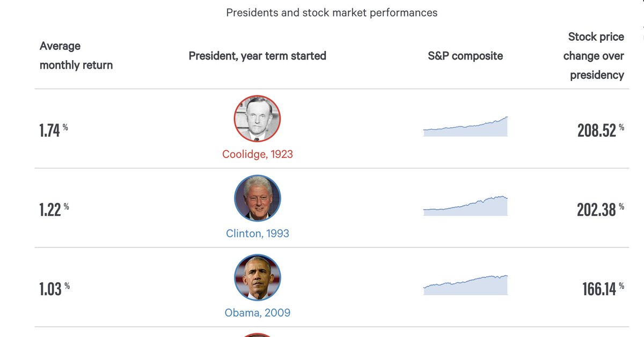This screenshot has width=644, height=337.
Task: Sort by Average monthly return header
Action: pos(76,56)
